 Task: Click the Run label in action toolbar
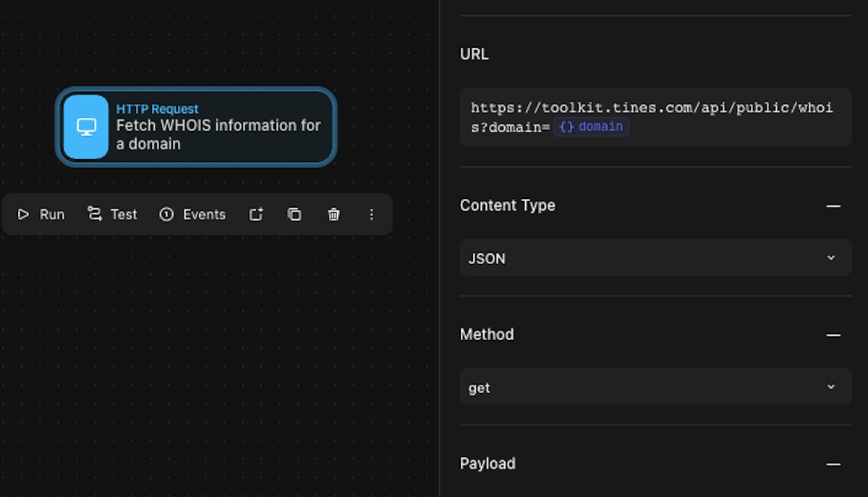coord(52,214)
